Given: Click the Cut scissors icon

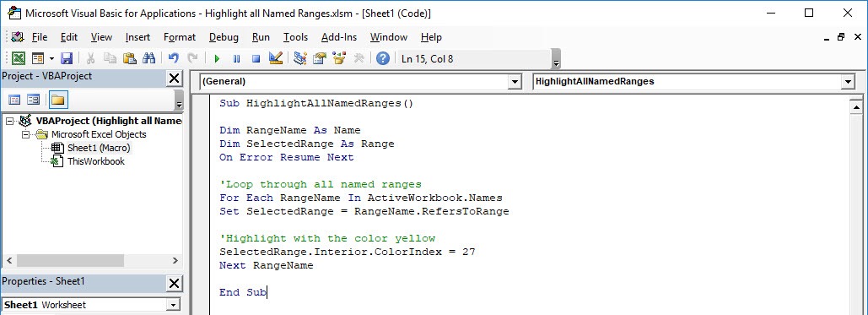Looking at the screenshot, I should (x=91, y=58).
